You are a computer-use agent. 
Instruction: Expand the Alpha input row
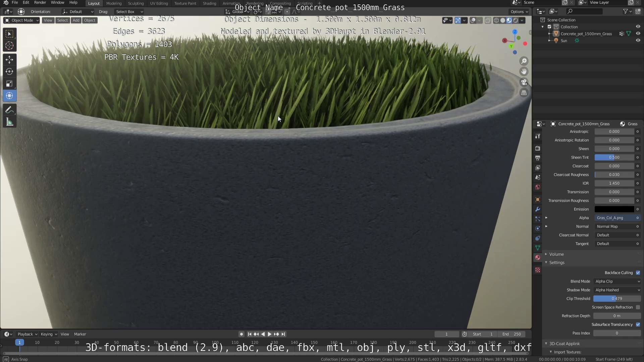pos(546,218)
